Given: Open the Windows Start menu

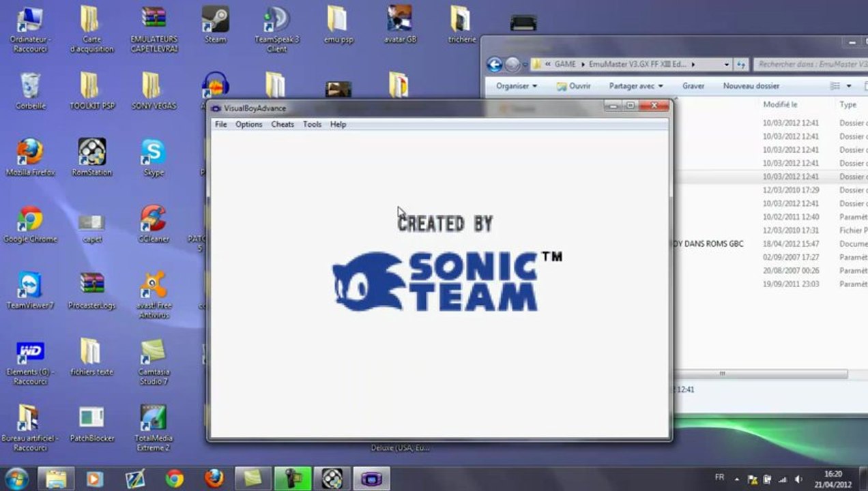Looking at the screenshot, I should coord(15,477).
